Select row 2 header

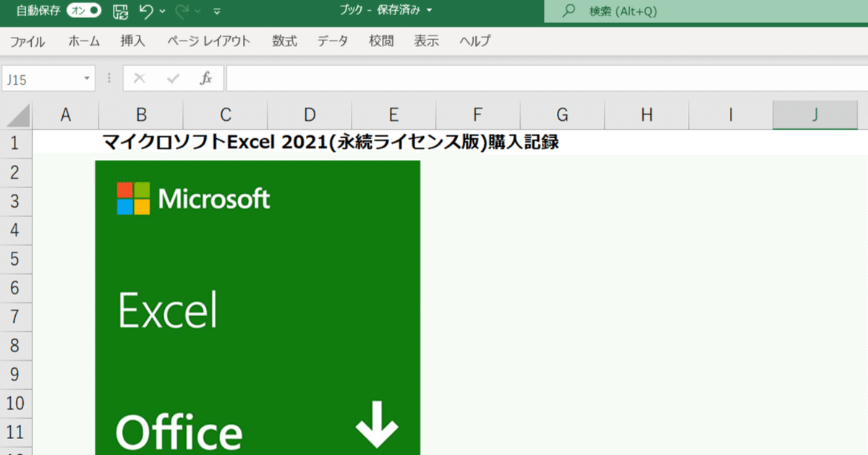[16, 171]
